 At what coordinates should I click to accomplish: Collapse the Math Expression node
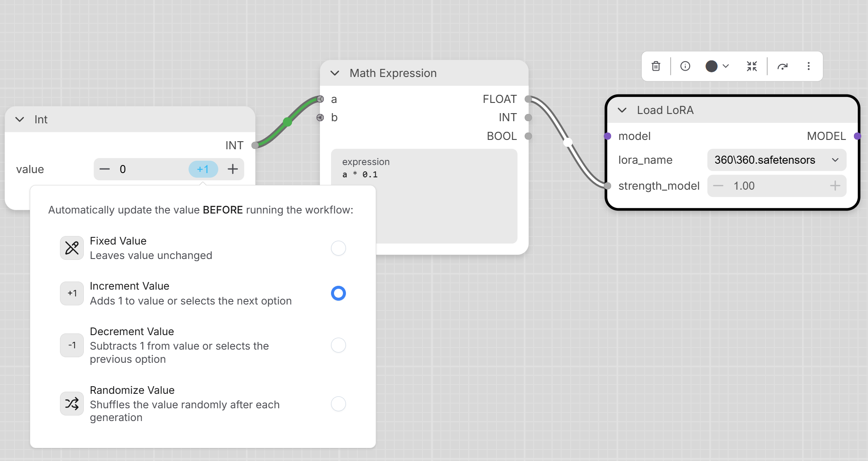335,73
